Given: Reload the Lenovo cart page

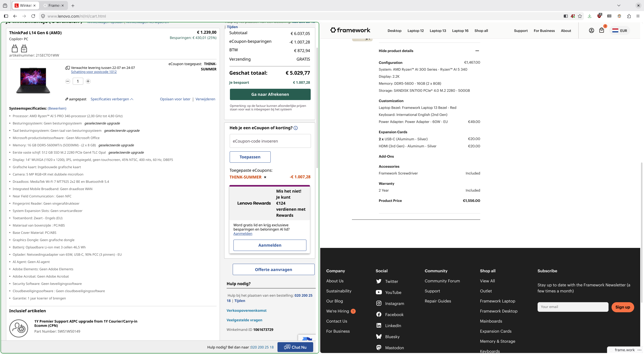Looking at the screenshot, I should click(x=33, y=16).
